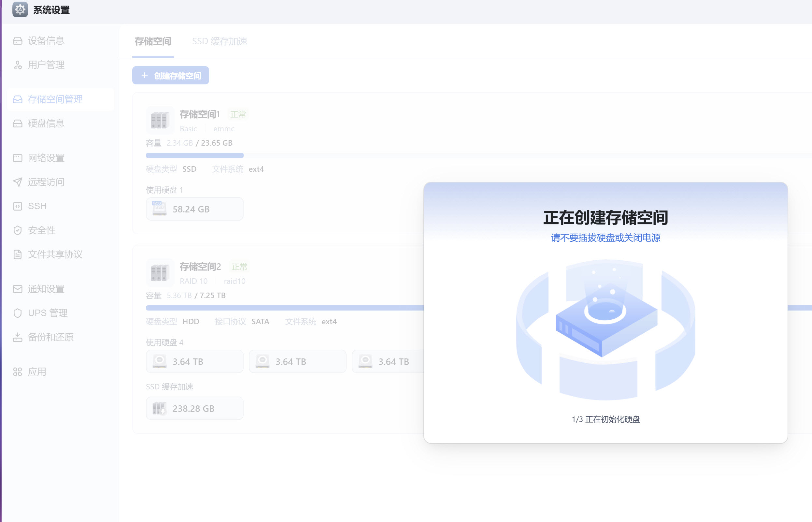
Task: Open the User Management (用户管理) section
Action: (x=46, y=65)
